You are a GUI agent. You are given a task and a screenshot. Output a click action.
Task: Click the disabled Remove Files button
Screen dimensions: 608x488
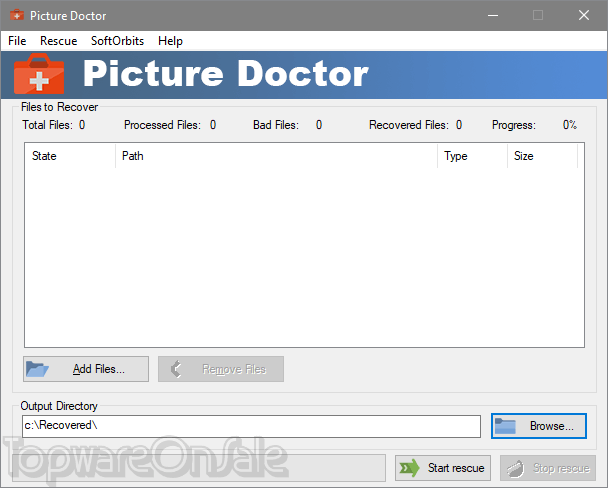point(221,369)
